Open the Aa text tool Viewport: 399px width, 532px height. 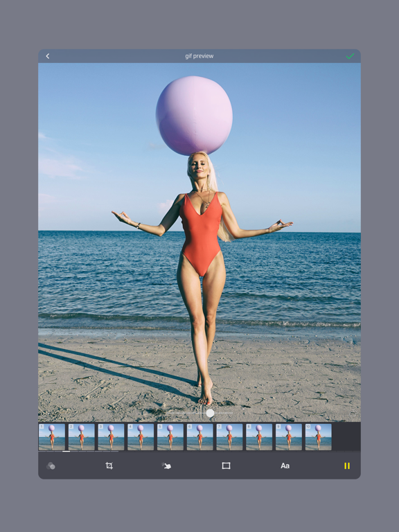285,465
